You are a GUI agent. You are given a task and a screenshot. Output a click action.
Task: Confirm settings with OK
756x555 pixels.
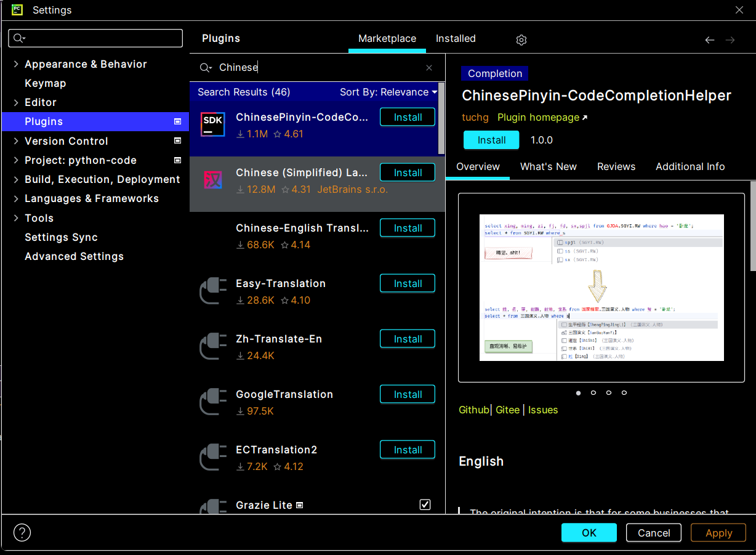[589, 533]
